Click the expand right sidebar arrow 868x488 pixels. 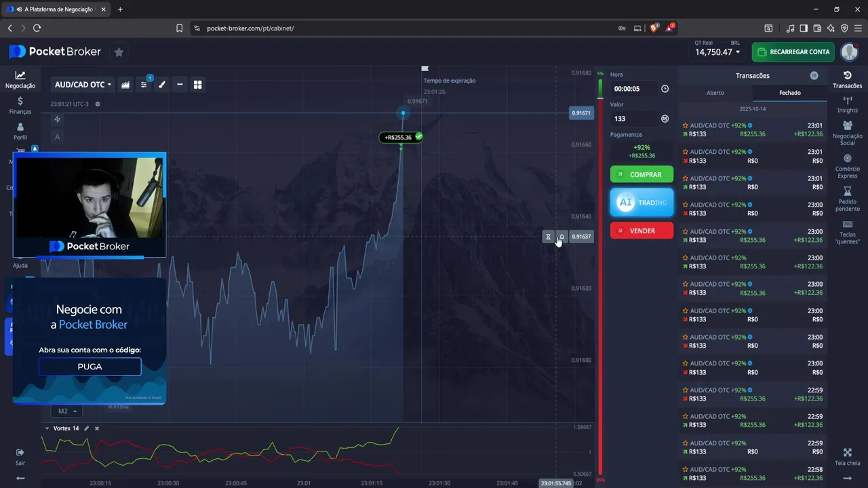click(847, 478)
